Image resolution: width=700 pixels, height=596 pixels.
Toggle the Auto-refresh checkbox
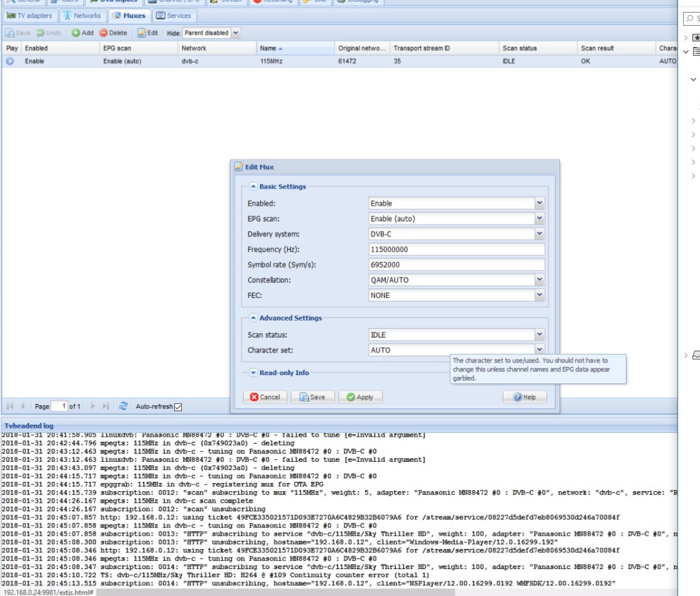pyautogui.click(x=178, y=407)
